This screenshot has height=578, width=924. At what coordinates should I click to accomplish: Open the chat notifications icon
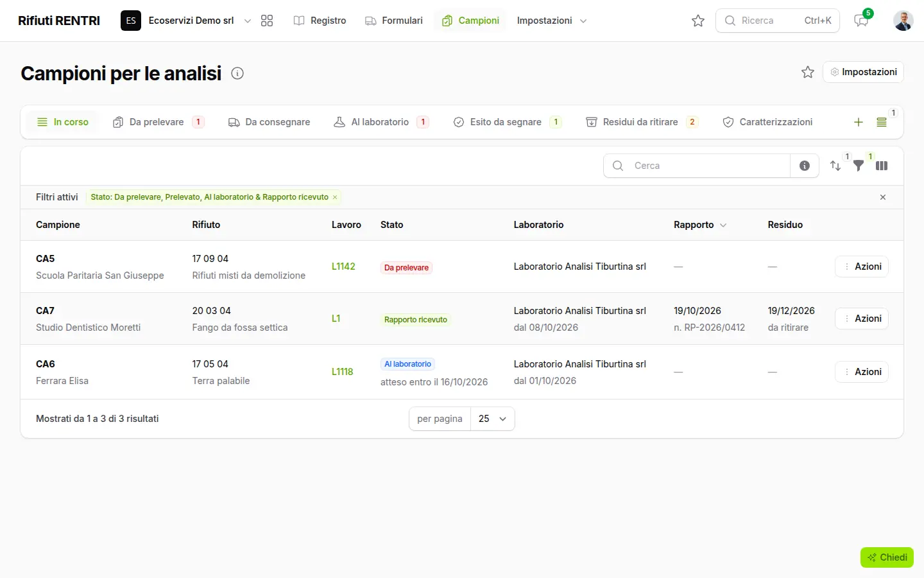pos(861,21)
